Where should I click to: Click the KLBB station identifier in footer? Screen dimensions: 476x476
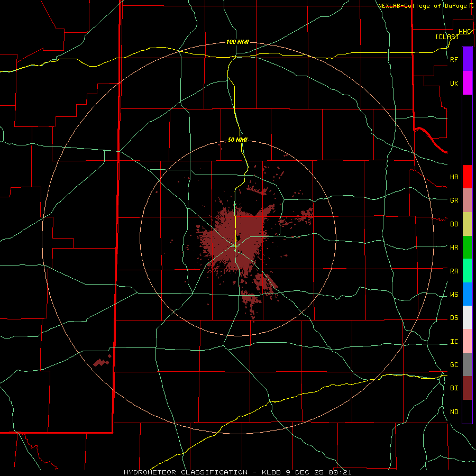tap(271, 472)
